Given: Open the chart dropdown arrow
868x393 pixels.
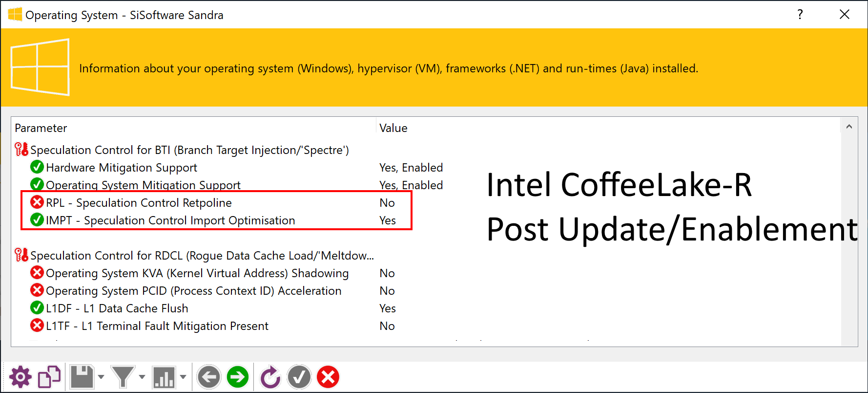Looking at the screenshot, I should pos(183,377).
